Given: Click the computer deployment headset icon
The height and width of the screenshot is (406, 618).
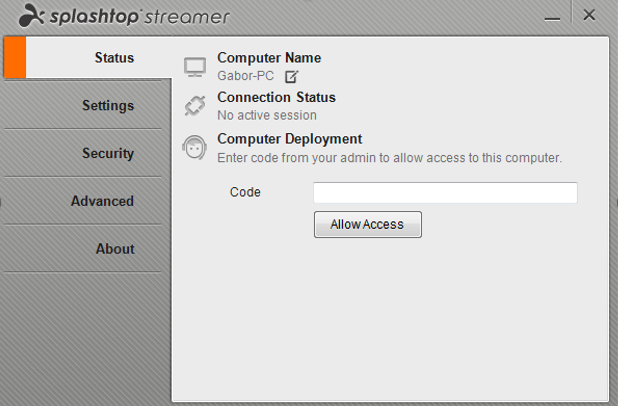Looking at the screenshot, I should pyautogui.click(x=194, y=147).
